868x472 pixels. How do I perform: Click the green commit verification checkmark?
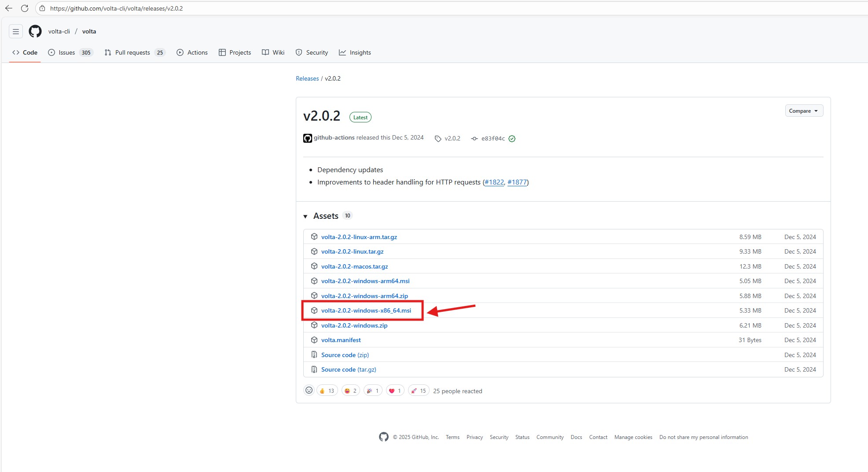[512, 139]
